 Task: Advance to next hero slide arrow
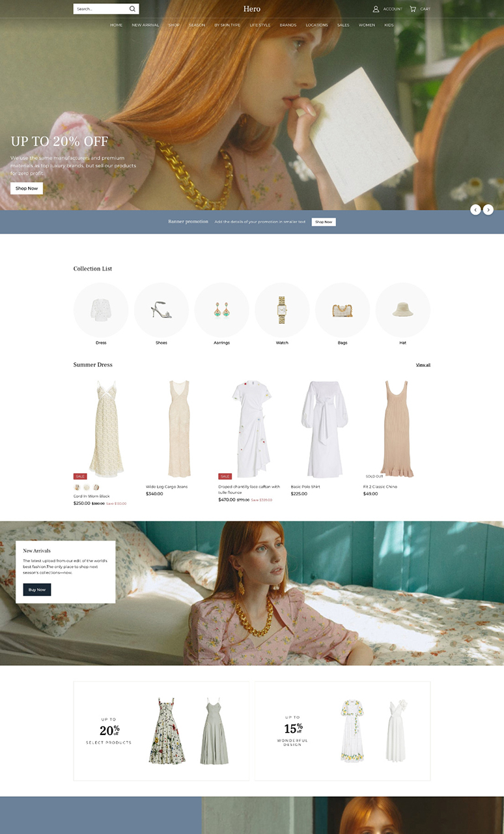coord(488,210)
